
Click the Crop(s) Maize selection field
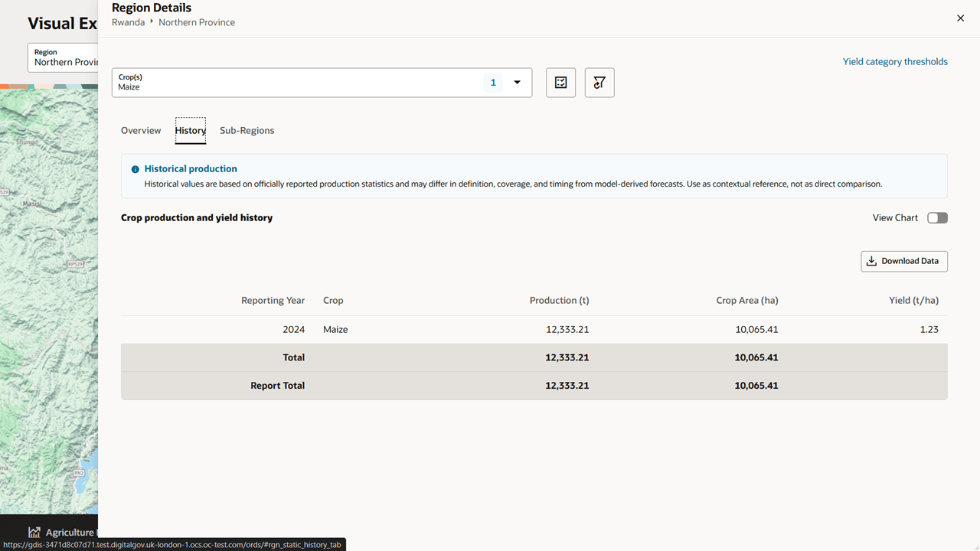322,83
